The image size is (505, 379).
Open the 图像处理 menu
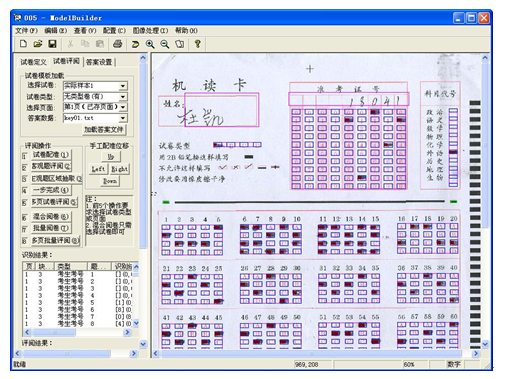(150, 31)
